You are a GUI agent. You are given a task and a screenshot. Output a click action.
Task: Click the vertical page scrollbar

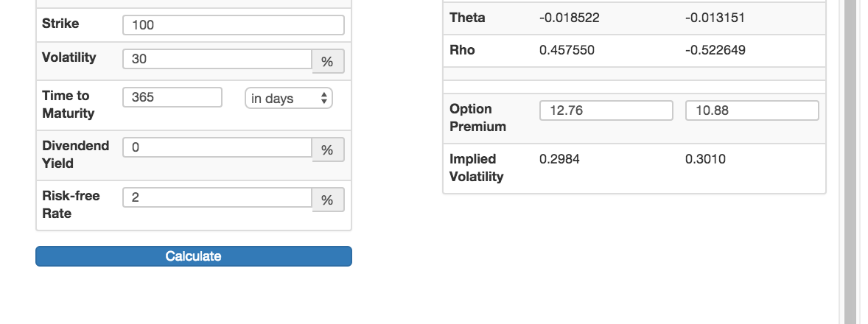[849, 162]
